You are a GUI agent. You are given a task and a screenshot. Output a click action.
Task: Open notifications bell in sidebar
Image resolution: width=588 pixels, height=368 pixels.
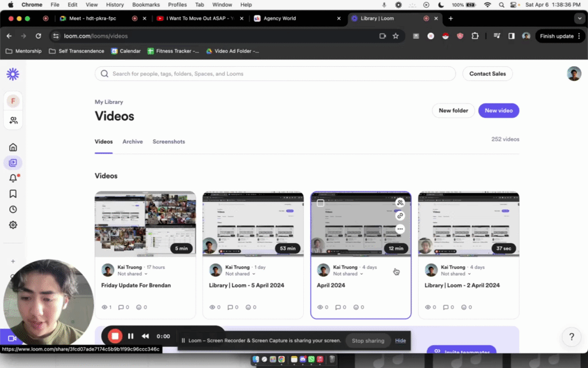pyautogui.click(x=13, y=178)
